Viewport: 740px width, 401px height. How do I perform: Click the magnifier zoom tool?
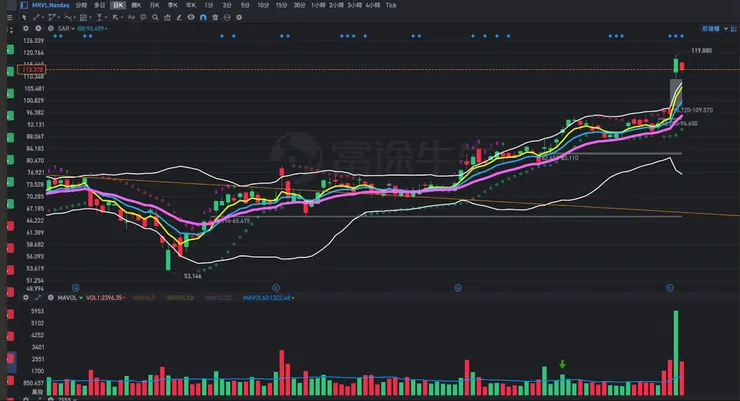coord(155,17)
